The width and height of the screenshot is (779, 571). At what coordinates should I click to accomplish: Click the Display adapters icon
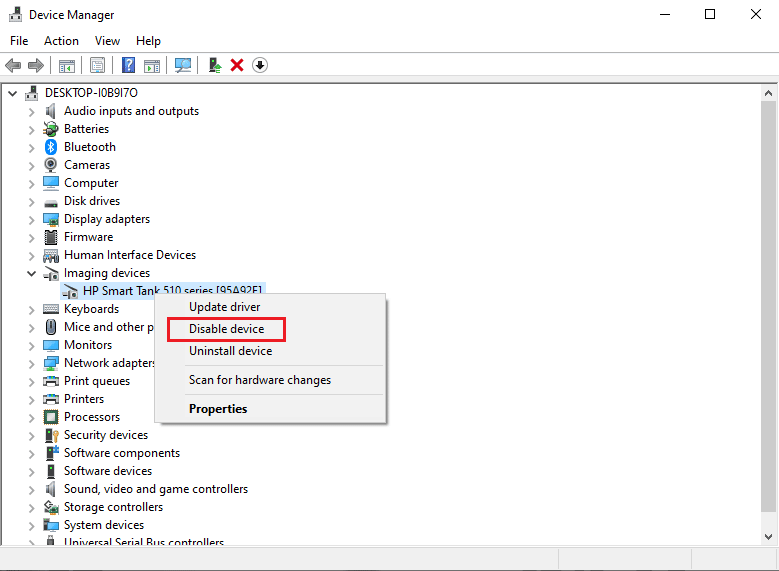pos(51,219)
